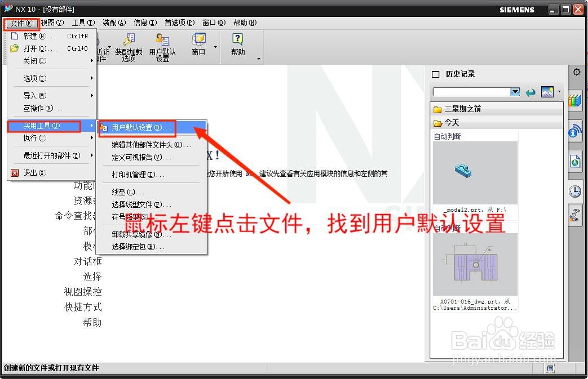Click the red 退出 exit icon
588x379 pixels.
15,173
